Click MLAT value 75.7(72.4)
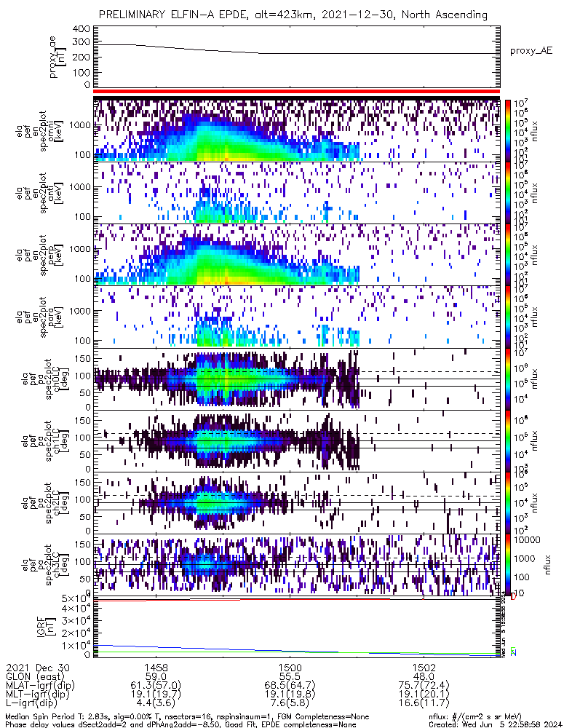The width and height of the screenshot is (564, 728). pyautogui.click(x=424, y=686)
